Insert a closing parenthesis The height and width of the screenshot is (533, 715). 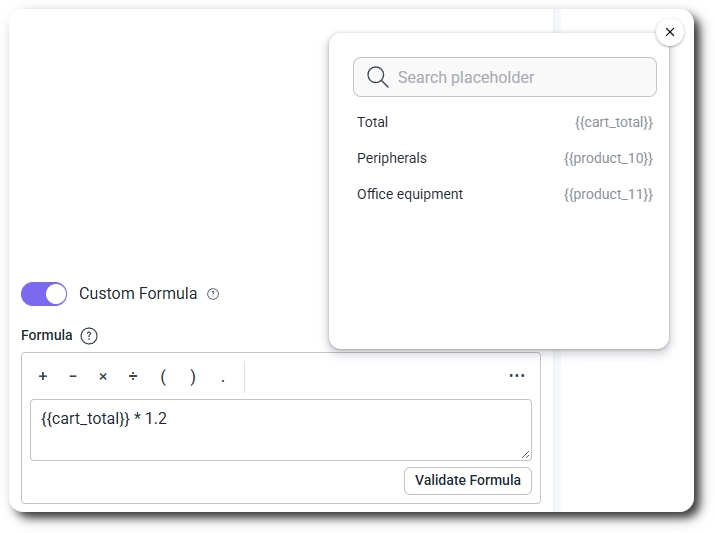click(193, 377)
